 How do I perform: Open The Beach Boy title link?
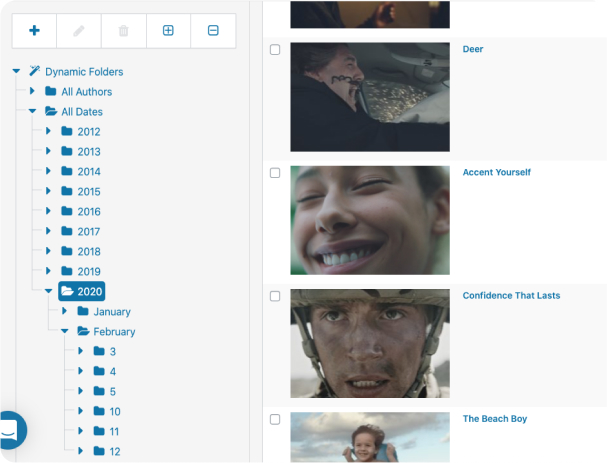[x=495, y=418]
